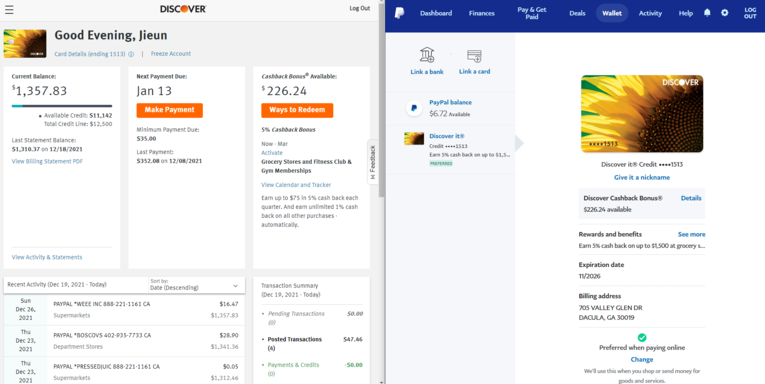
Task: Click Recent Activity date range header
Action: pos(57,284)
